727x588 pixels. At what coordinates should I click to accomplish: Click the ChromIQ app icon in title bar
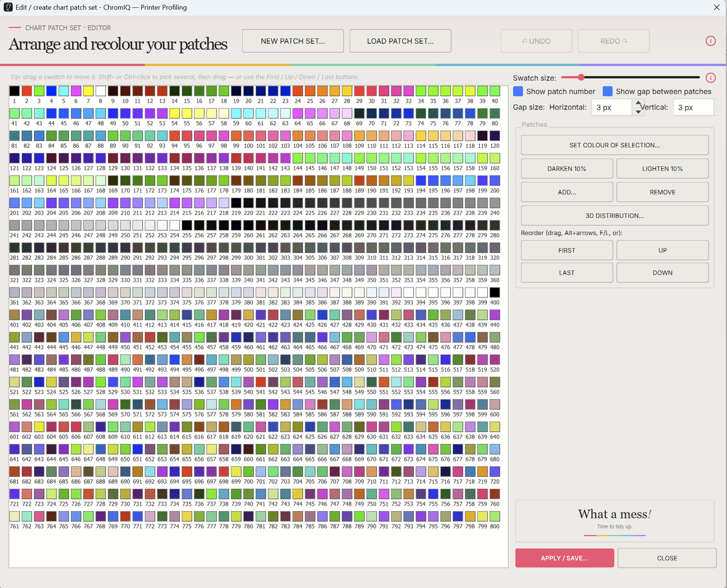point(8,7)
